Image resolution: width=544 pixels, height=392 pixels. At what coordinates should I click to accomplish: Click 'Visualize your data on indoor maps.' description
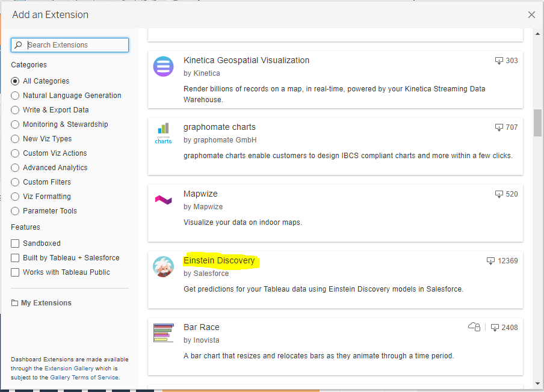pyautogui.click(x=243, y=222)
